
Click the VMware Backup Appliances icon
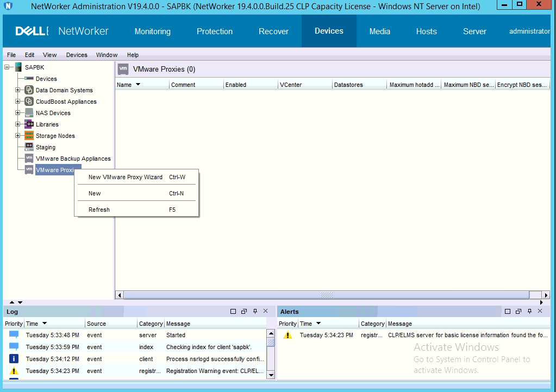tap(29, 159)
